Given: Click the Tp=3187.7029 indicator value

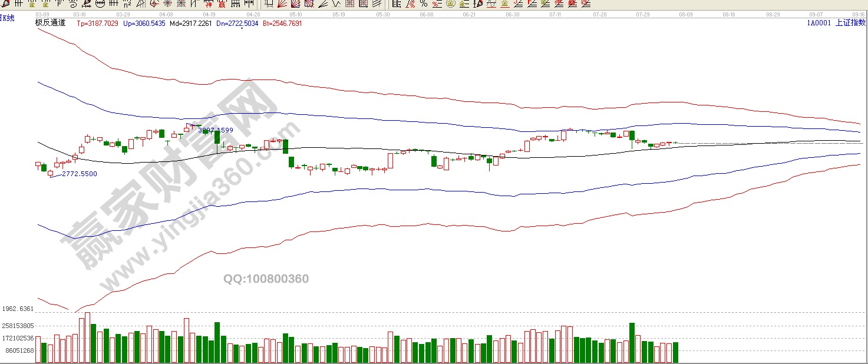Looking at the screenshot, I should (98, 24).
